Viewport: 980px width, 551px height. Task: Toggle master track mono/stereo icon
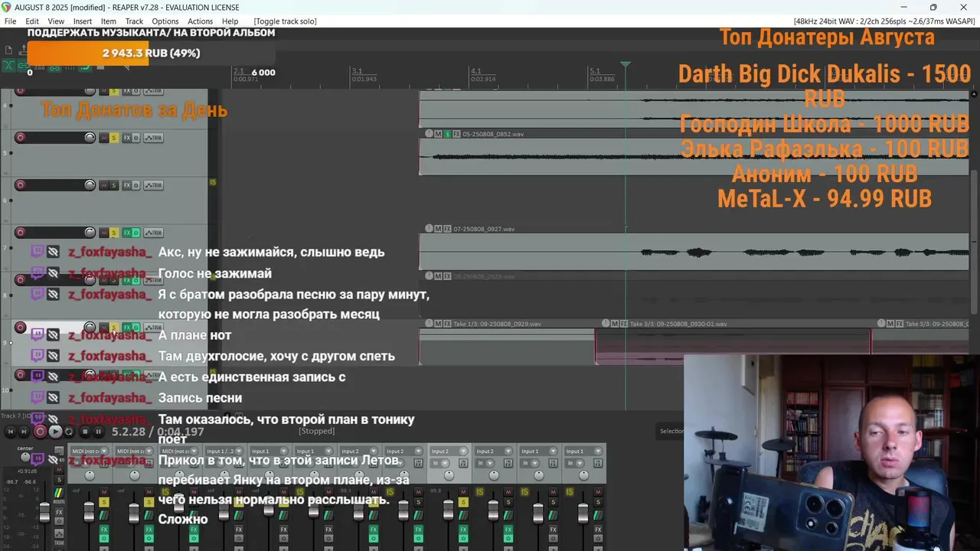pos(59,450)
